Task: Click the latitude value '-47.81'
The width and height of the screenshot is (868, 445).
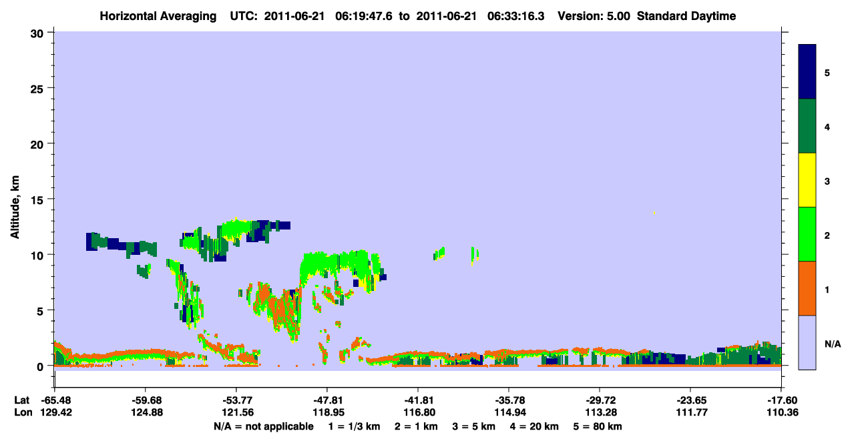Action: point(327,400)
